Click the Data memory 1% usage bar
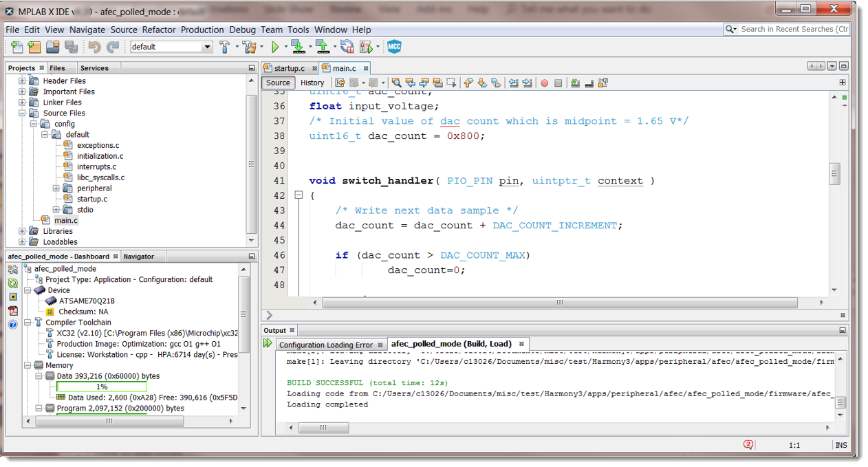Screen dimensions: 868x467 coord(101,387)
